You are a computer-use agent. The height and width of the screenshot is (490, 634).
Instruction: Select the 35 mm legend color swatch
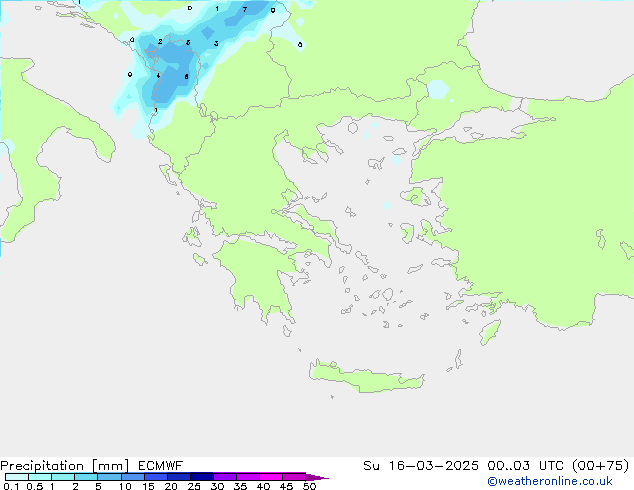(x=248, y=477)
